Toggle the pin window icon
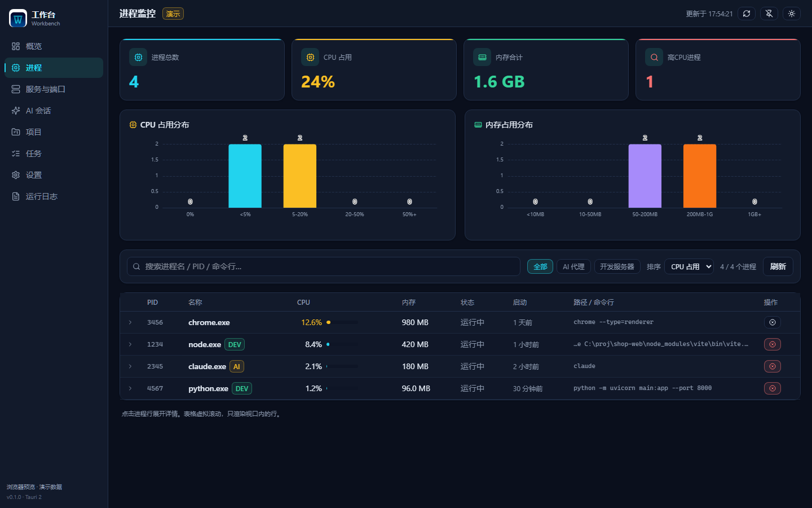Image resolution: width=812 pixels, height=508 pixels. click(x=769, y=14)
